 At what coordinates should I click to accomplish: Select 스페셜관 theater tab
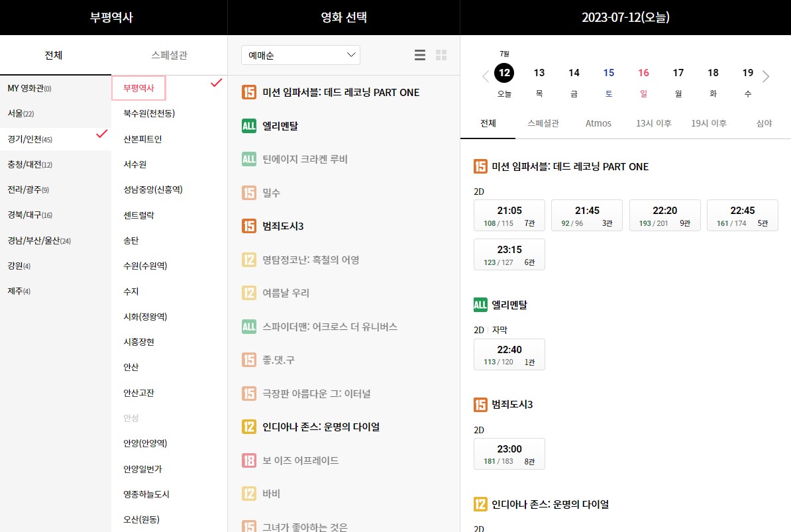(169, 55)
